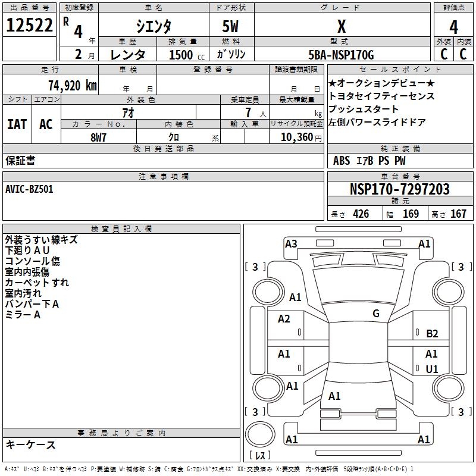Click inspector note コンソール傷
The height and width of the screenshot is (476, 476).
pos(33,261)
